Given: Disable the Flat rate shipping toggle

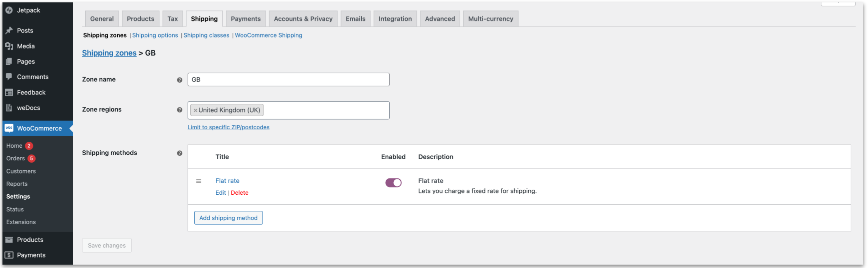Looking at the screenshot, I should point(393,183).
